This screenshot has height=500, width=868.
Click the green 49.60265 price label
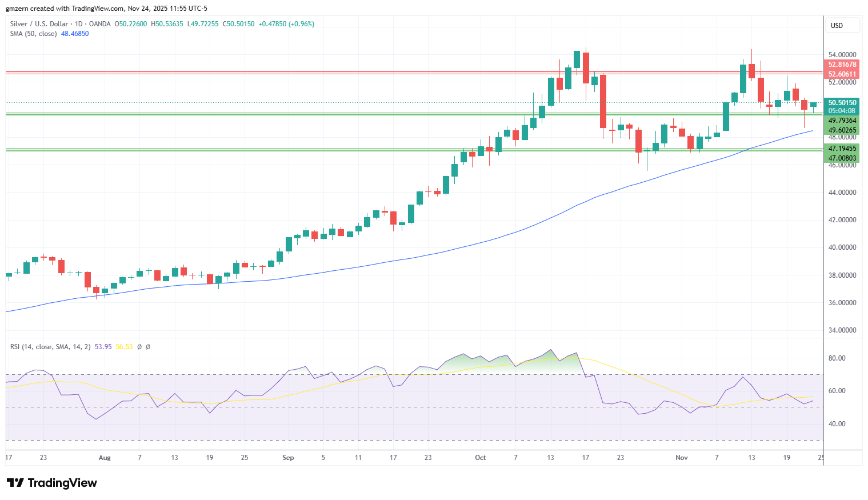(842, 130)
